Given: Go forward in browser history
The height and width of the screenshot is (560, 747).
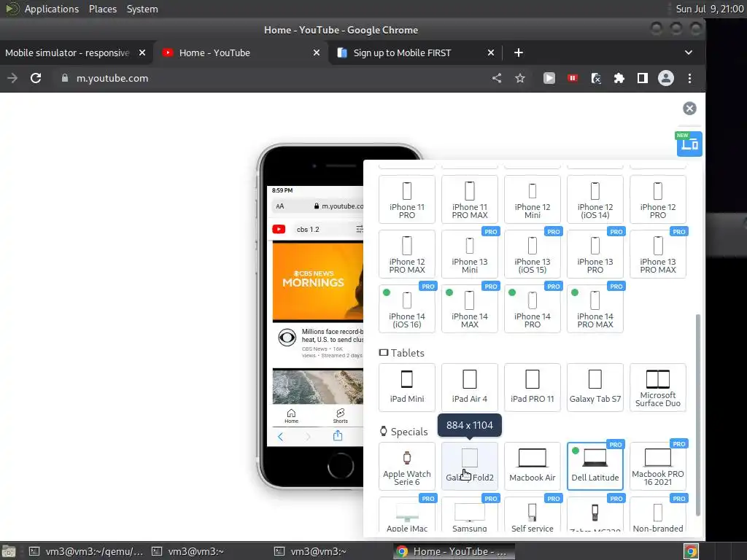Looking at the screenshot, I should 12,78.
